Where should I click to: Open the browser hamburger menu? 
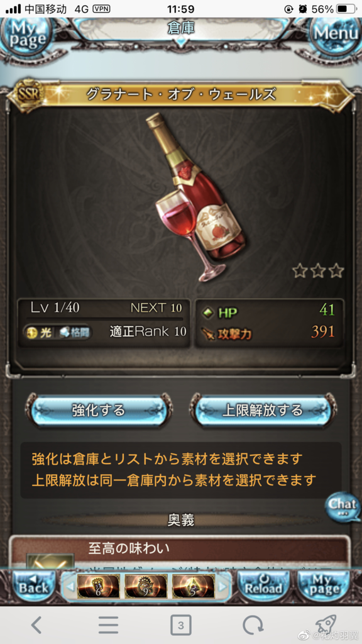pos(108,625)
